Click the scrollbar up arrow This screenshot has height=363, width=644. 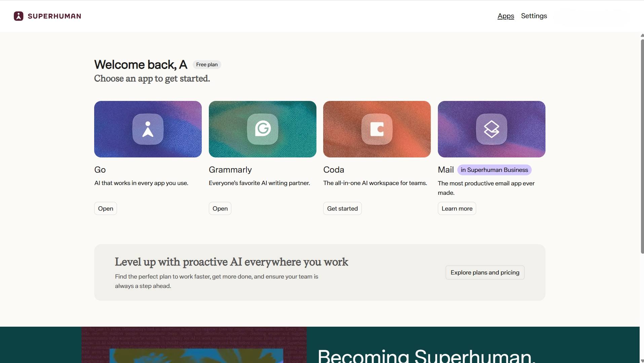click(642, 35)
